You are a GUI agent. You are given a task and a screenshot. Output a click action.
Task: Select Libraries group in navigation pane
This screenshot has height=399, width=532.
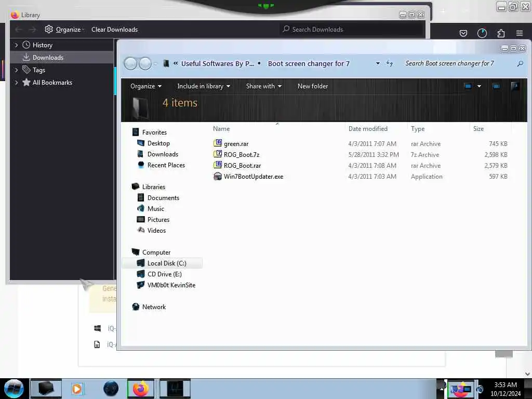149,187
